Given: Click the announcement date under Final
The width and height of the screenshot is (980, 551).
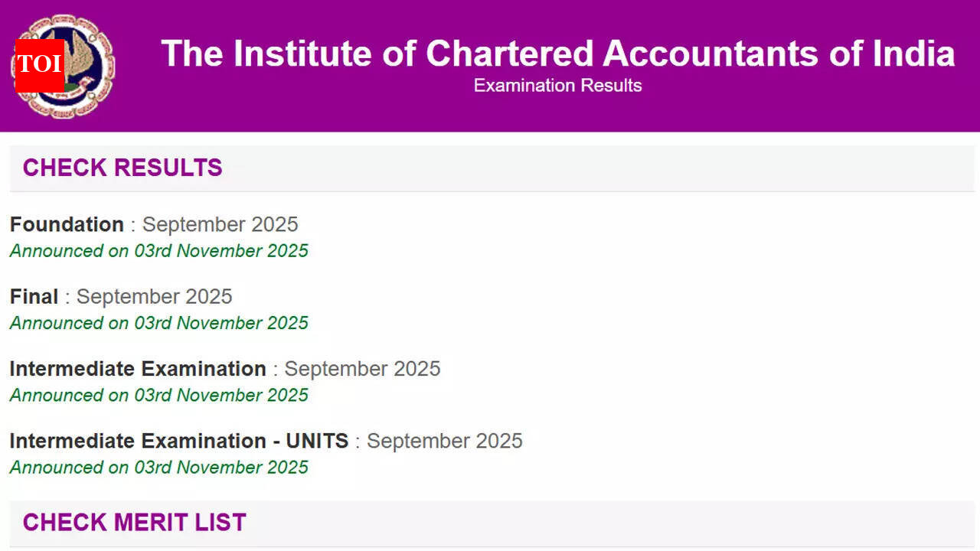Looking at the screenshot, I should pyautogui.click(x=158, y=323).
